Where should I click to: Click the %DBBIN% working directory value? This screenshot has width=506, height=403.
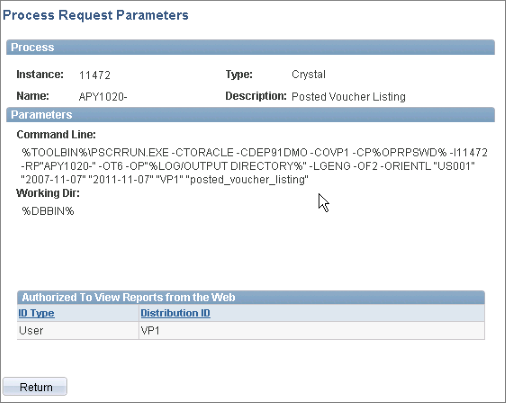pos(48,211)
